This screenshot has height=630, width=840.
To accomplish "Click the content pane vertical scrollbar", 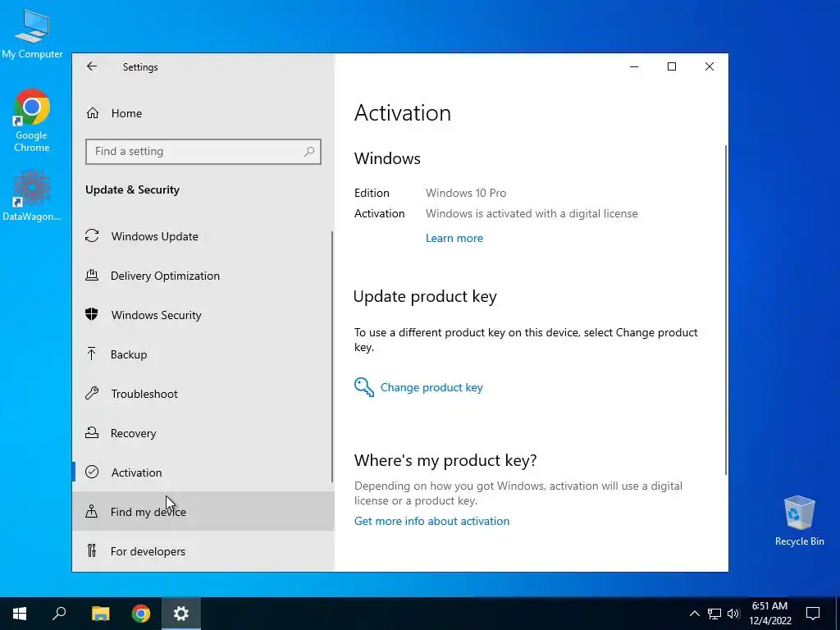I will click(726, 309).
